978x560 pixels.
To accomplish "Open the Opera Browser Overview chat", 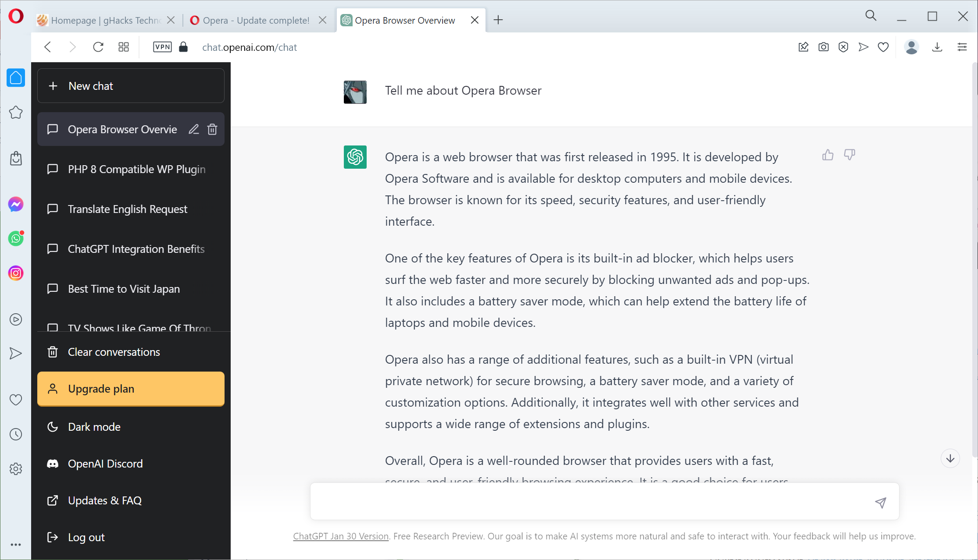I will pyautogui.click(x=122, y=129).
